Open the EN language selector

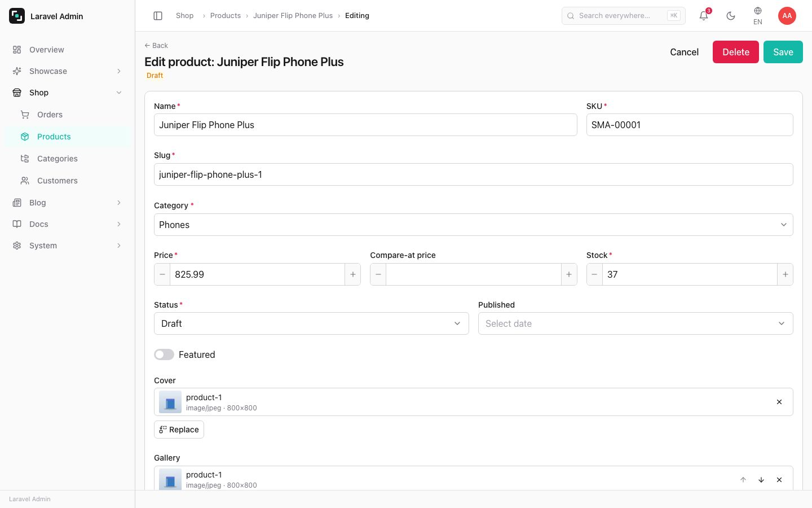(x=758, y=16)
